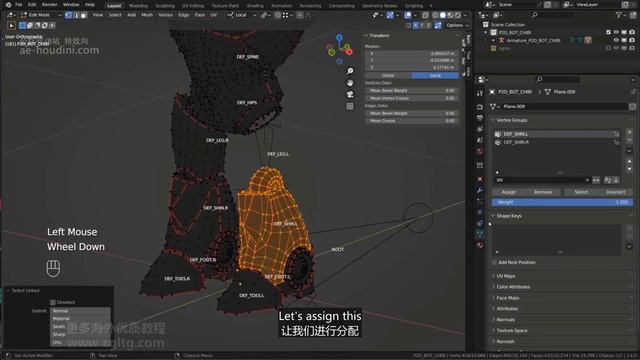This screenshot has width=640, height=360.
Task: Disable P2D_BOT_CHIBI collection in renders
Action: (632, 32)
